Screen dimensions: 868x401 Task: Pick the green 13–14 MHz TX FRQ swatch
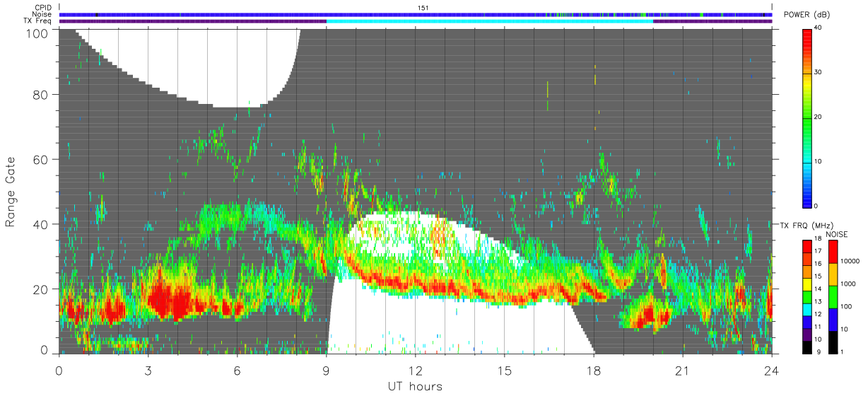(x=807, y=296)
